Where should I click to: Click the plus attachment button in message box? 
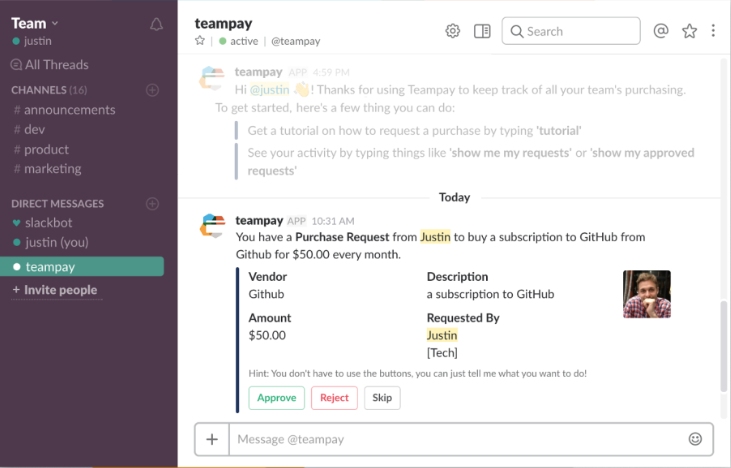(212, 439)
